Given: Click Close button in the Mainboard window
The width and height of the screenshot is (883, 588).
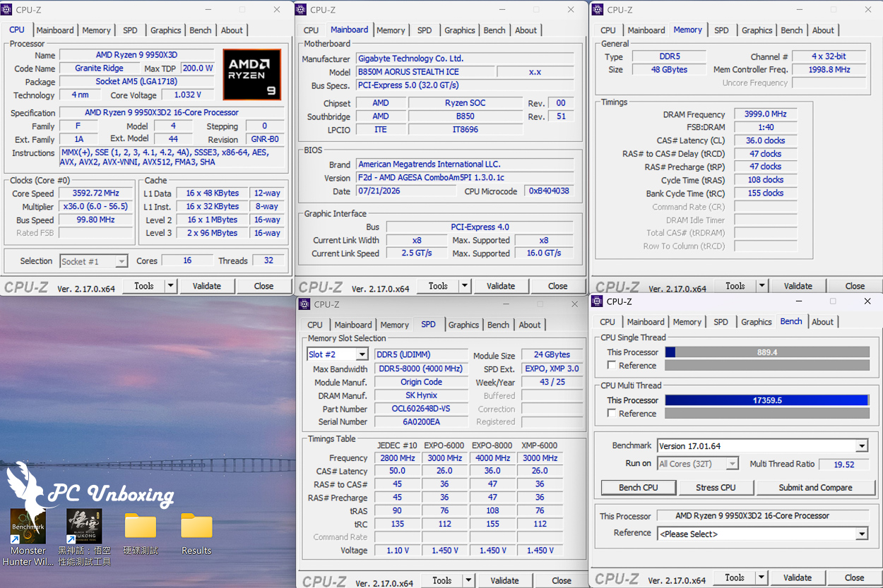Looking at the screenshot, I should [557, 286].
